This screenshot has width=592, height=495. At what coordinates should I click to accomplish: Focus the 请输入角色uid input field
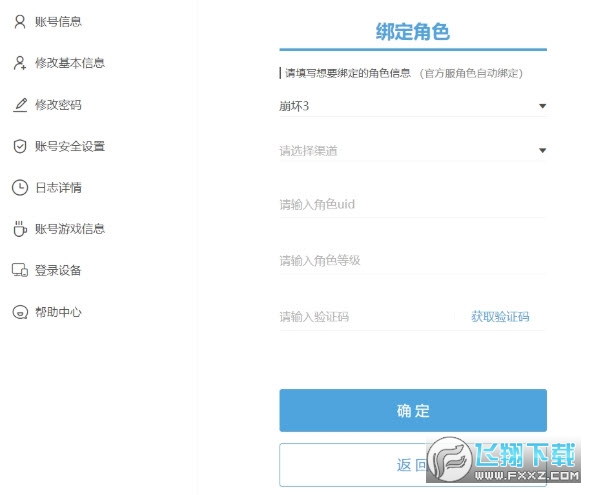coord(413,205)
